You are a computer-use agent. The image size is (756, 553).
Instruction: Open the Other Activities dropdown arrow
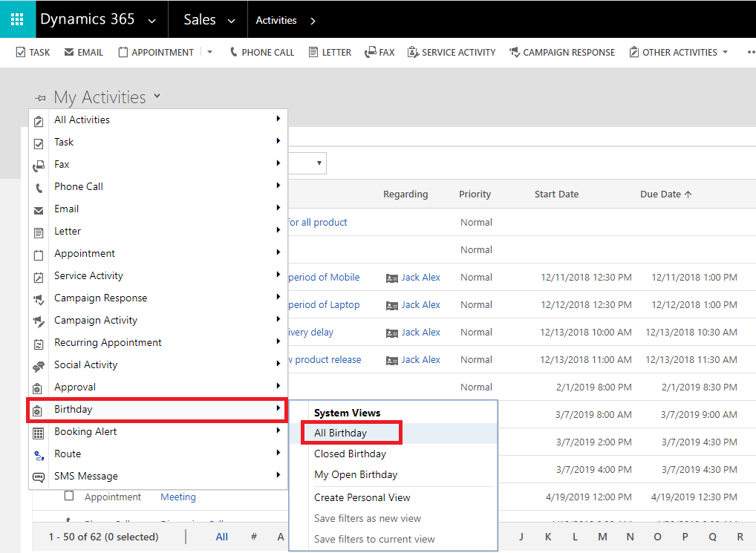tap(725, 52)
